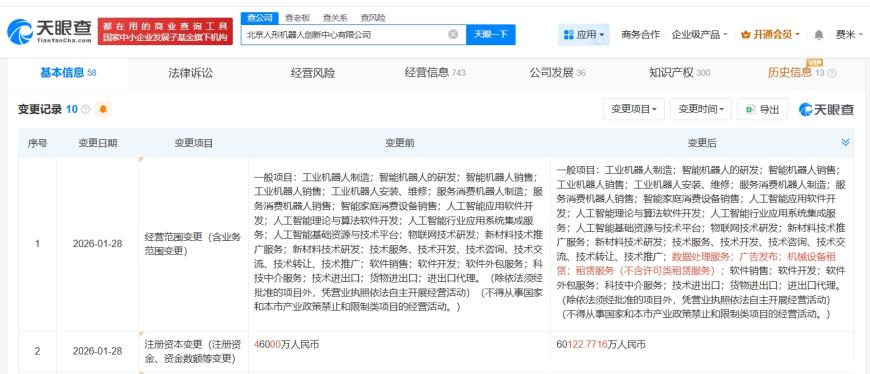Clear the search box with the X icon

[453, 34]
